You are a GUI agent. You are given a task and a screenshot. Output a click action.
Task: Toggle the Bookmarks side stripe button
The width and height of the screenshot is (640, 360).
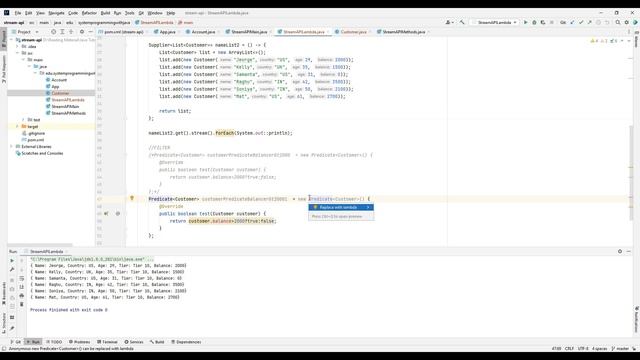(x=4, y=293)
